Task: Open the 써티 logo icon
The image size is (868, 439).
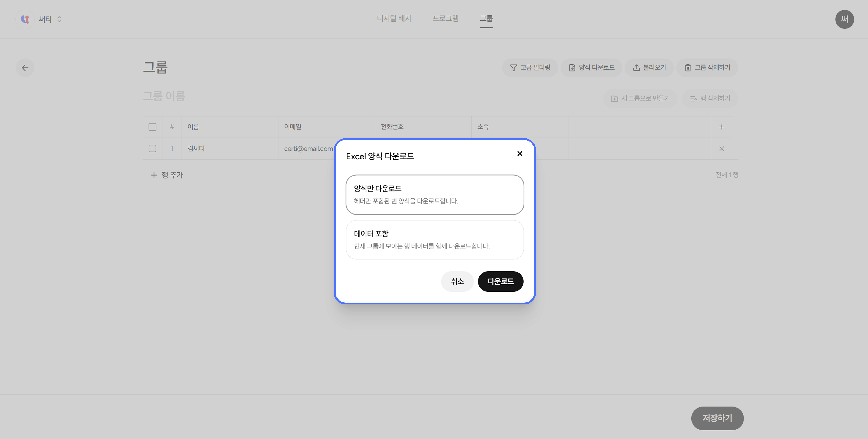Action: [25, 19]
